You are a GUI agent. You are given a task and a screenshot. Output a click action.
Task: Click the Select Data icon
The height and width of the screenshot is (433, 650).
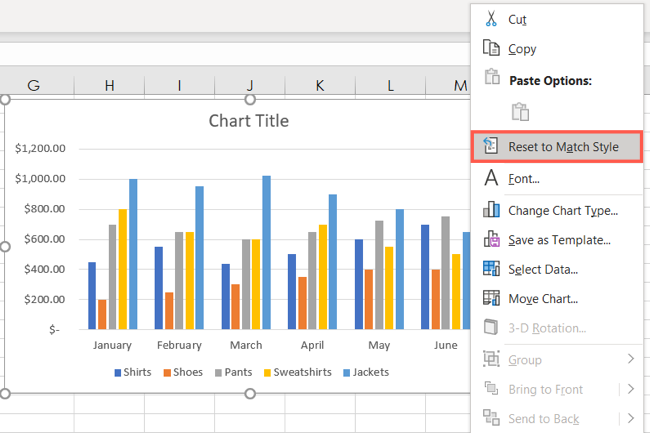click(x=491, y=269)
